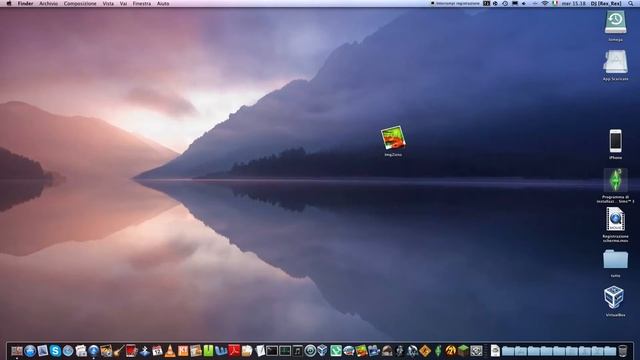The image size is (640, 360).
Task: Open the Finder menu
Action: (x=25, y=3)
